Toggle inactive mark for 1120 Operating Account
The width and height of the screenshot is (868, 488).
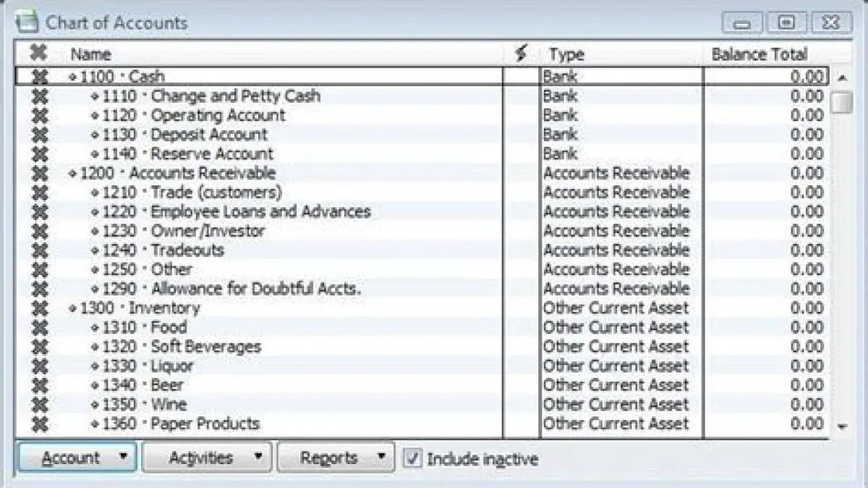click(x=40, y=115)
